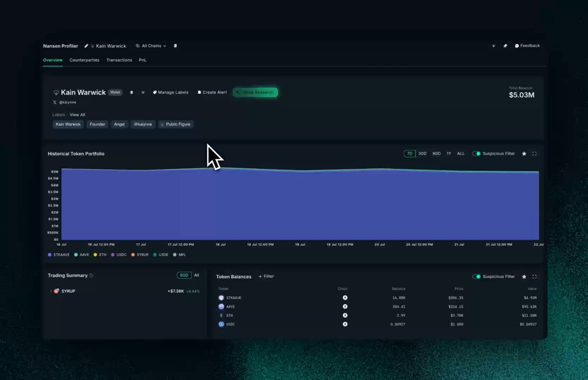The width and height of the screenshot is (588, 380).
Task: Switch to the Overview tab
Action: [x=52, y=60]
